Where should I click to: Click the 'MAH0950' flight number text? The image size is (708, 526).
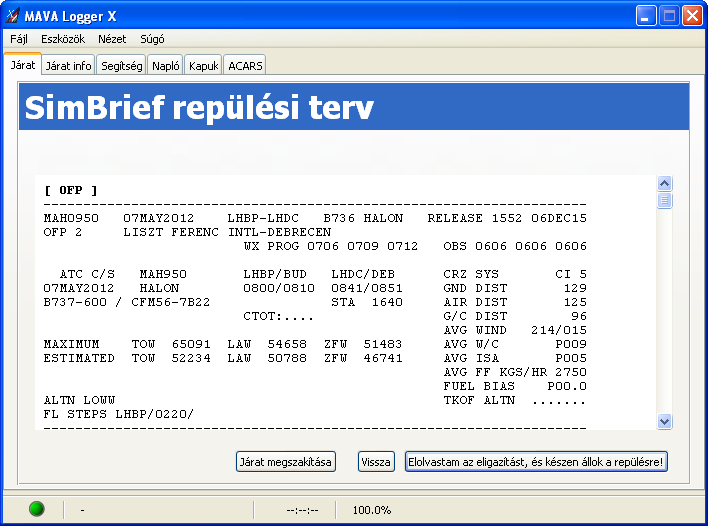[71, 218]
